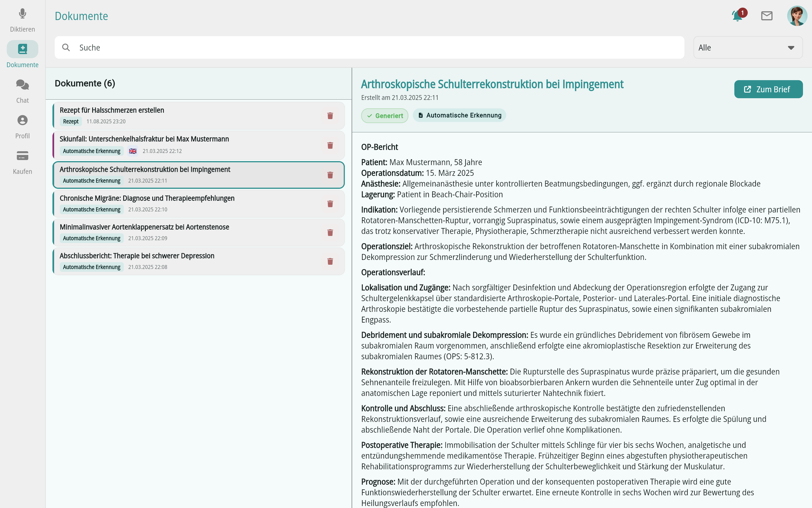This screenshot has height=508, width=812.
Task: Open the Kaufen credit card section
Action: click(x=23, y=162)
